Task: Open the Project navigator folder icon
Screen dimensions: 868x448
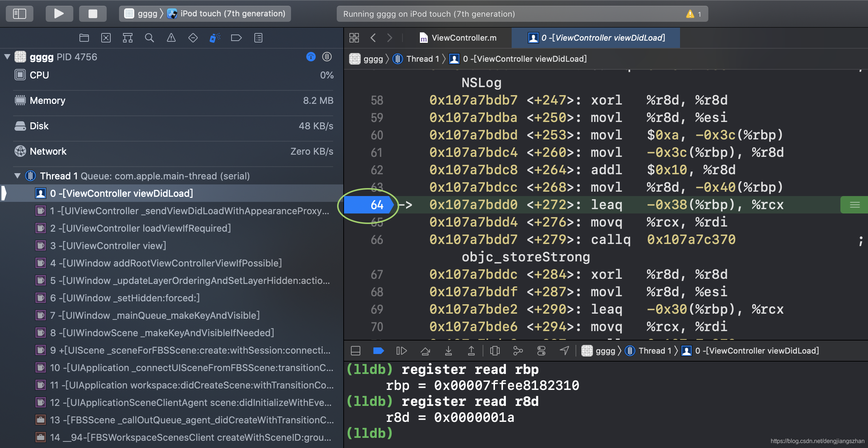Action: coord(84,38)
